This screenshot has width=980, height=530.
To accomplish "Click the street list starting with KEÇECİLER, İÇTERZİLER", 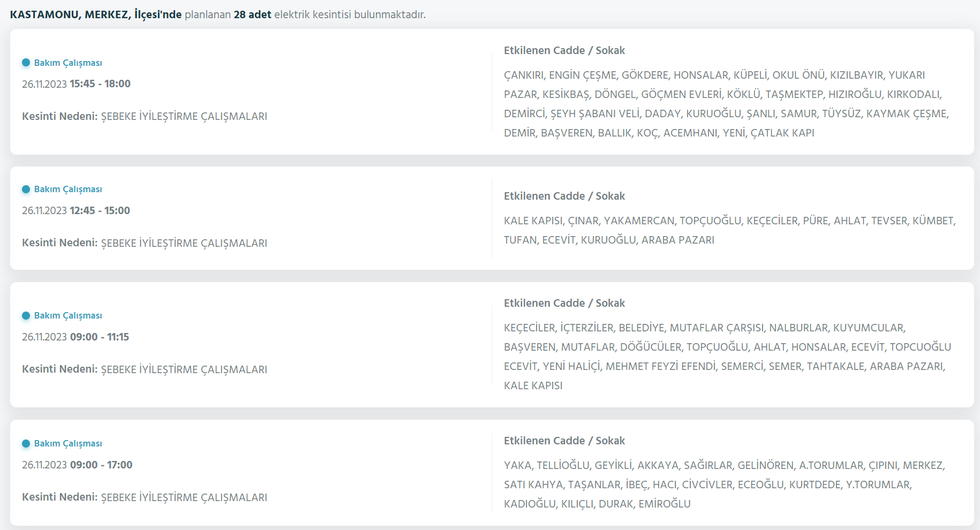I will pyautogui.click(x=727, y=357).
